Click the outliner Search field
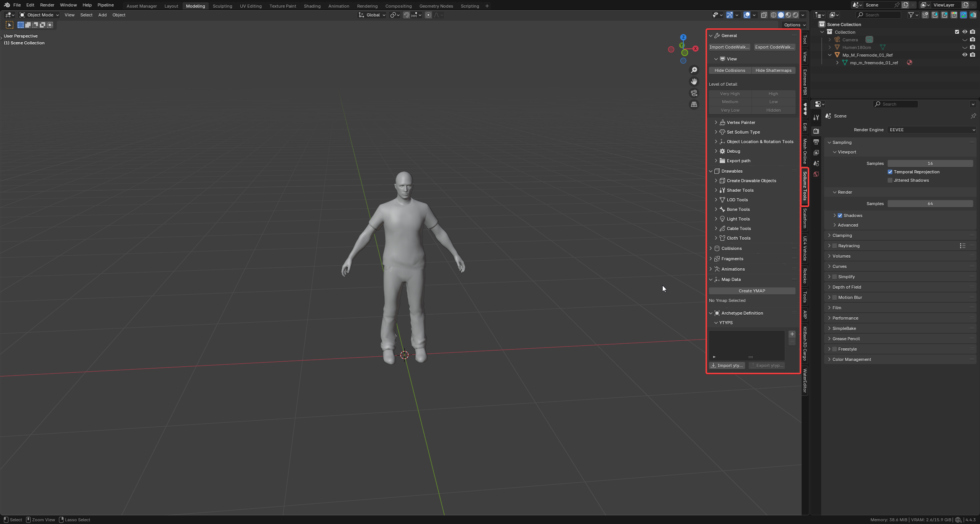980x524 pixels. click(879, 15)
